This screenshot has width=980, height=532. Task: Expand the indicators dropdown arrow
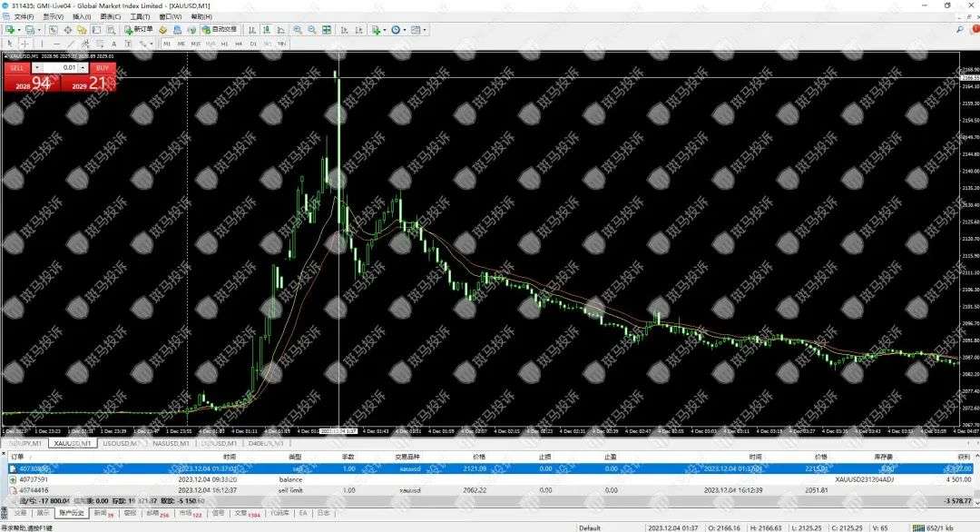385,29
